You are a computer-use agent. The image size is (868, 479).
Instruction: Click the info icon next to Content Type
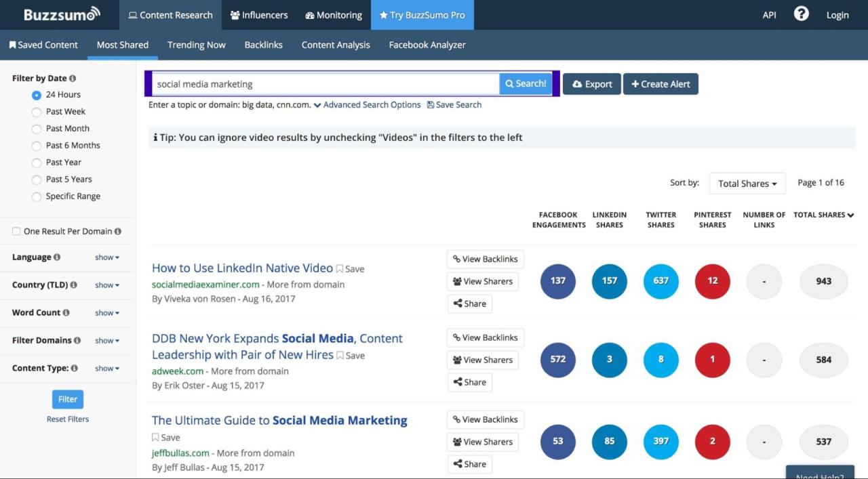[x=74, y=369]
